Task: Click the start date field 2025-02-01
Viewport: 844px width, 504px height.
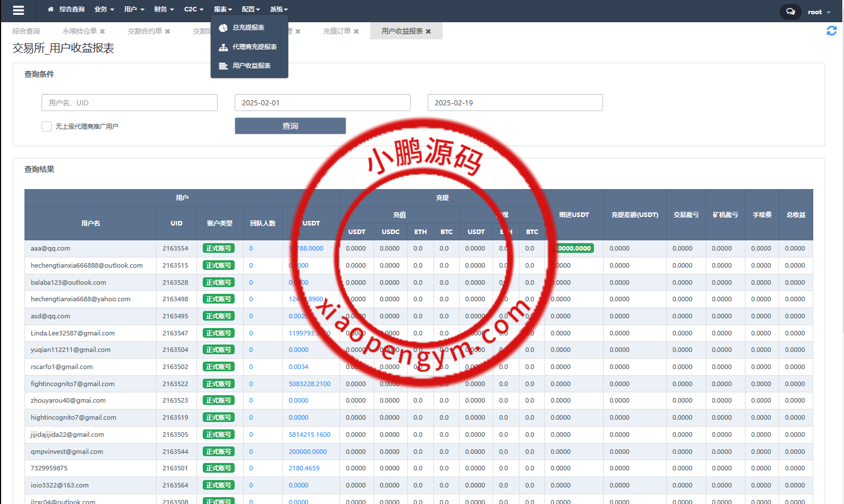Action: point(322,103)
